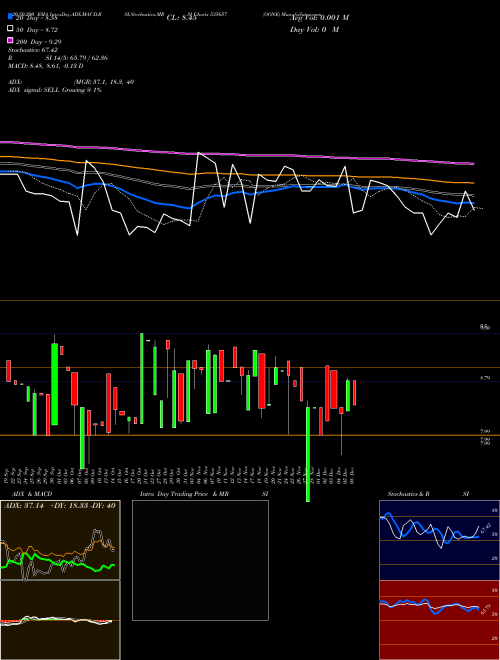
Task: Open the blue Stochastics chart panel
Action: tap(439, 540)
